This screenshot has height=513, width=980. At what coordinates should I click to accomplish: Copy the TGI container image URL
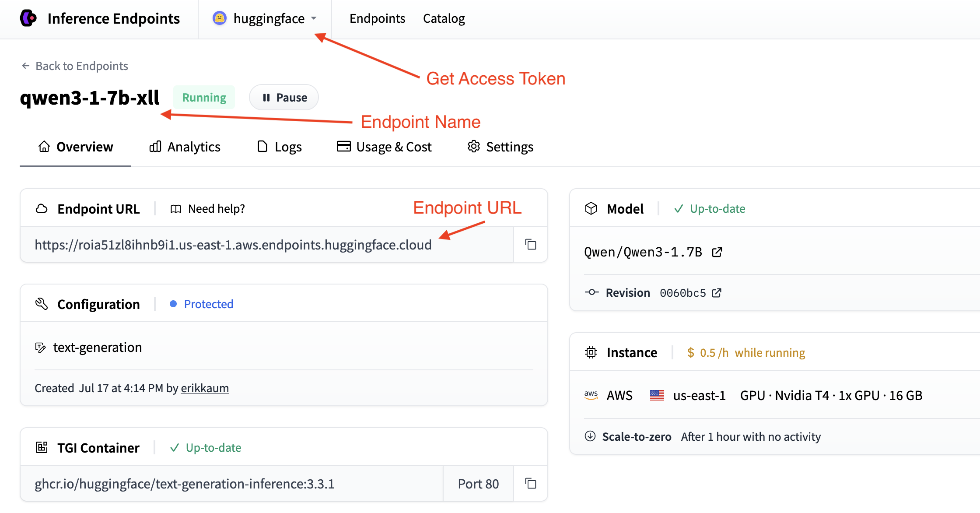pyautogui.click(x=531, y=483)
